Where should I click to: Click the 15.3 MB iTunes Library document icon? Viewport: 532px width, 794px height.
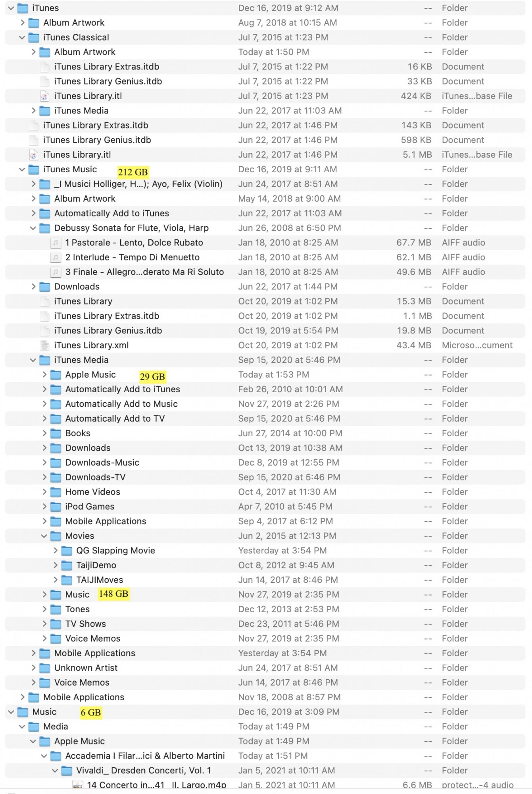point(45,301)
